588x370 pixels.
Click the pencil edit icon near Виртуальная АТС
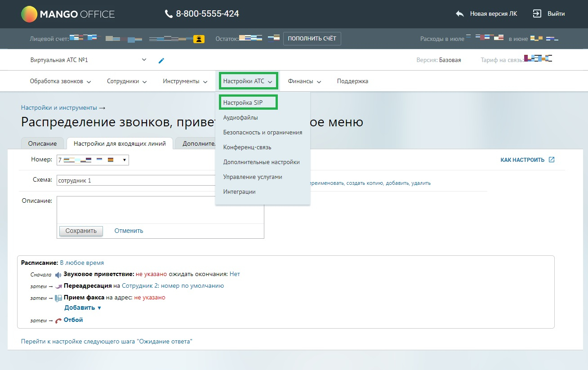[162, 60]
